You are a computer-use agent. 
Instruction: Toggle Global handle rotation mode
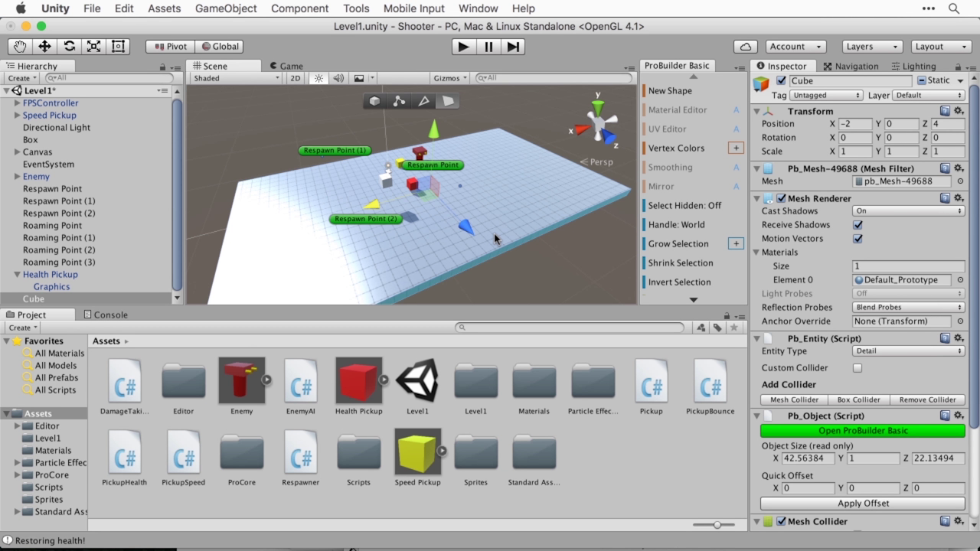click(219, 47)
